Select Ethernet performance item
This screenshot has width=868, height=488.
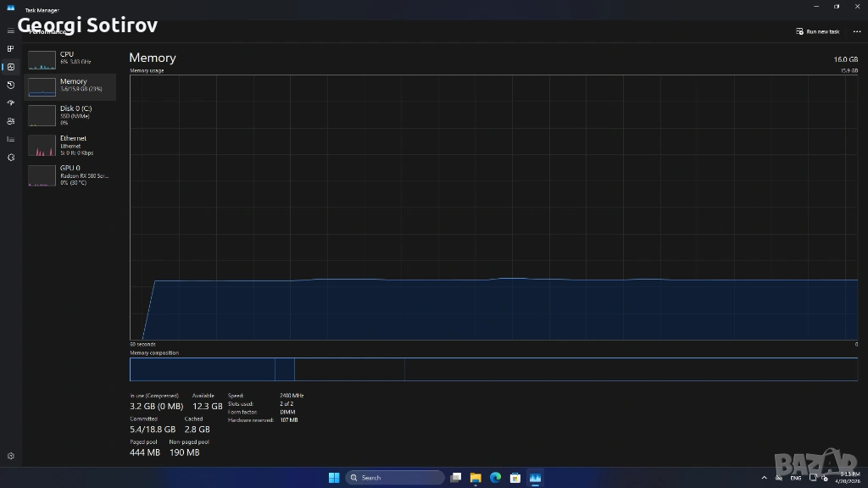point(70,145)
